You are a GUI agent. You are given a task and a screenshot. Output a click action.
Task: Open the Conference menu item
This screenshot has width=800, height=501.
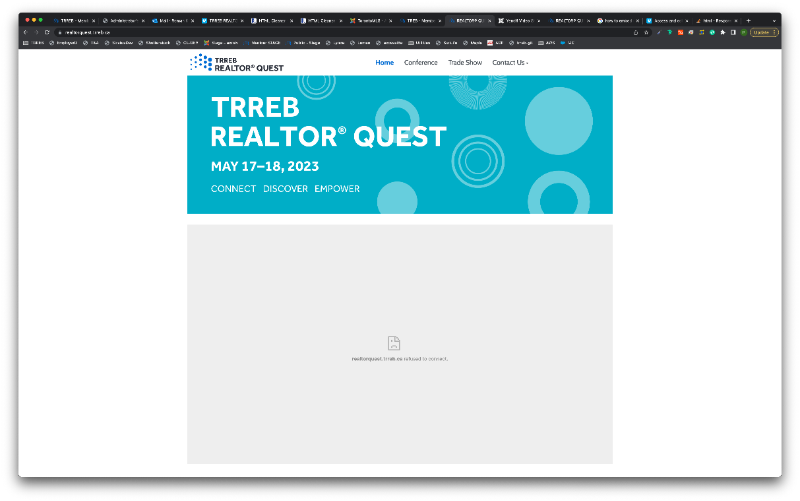click(420, 63)
